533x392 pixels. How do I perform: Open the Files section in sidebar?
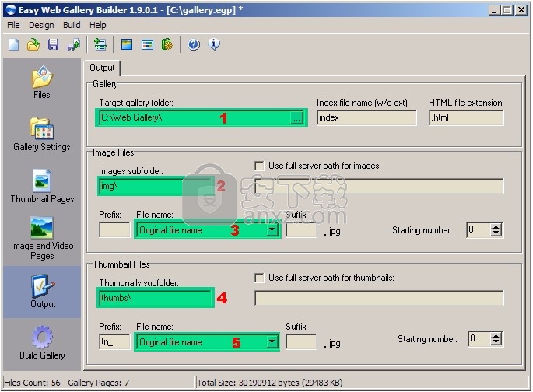(42, 82)
